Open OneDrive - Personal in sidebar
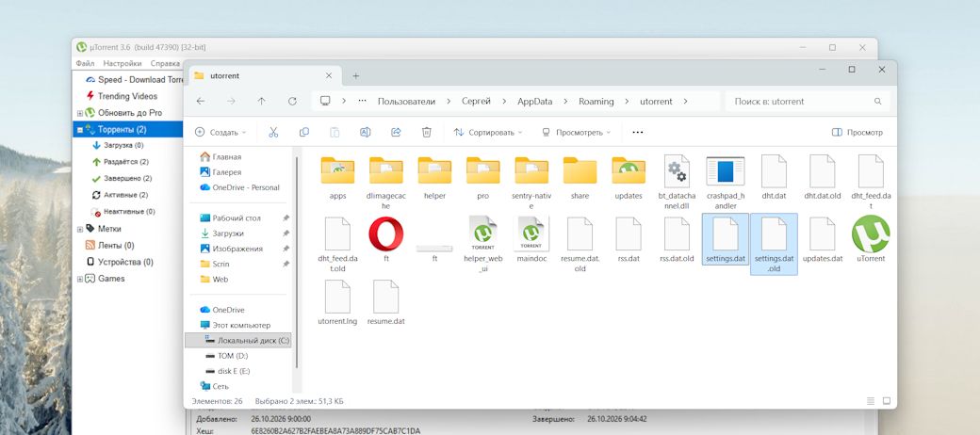980x435 pixels. [x=239, y=187]
